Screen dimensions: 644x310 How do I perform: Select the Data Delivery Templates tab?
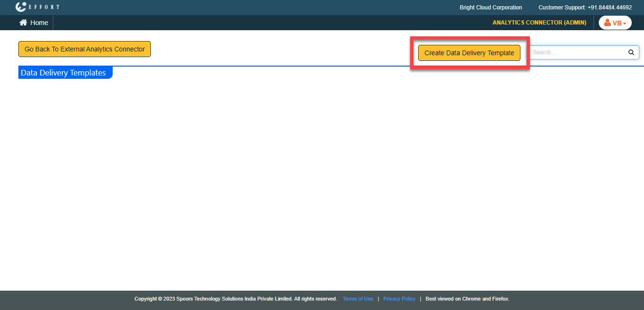(x=64, y=73)
